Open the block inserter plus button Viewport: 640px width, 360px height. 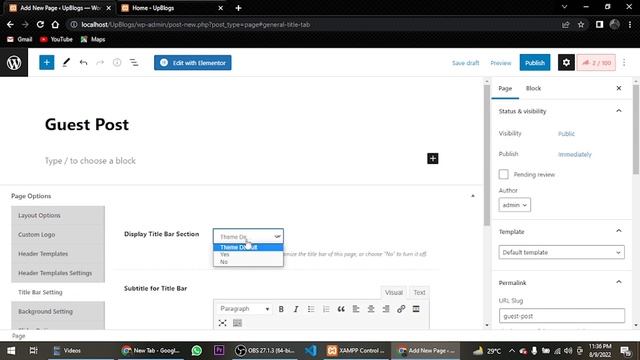tap(47, 62)
